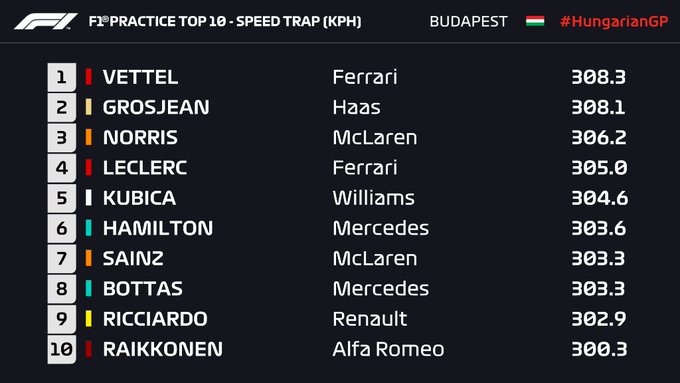680x383 pixels.
Task: Click the Speed Trap (KPH) title text
Action: [299, 21]
